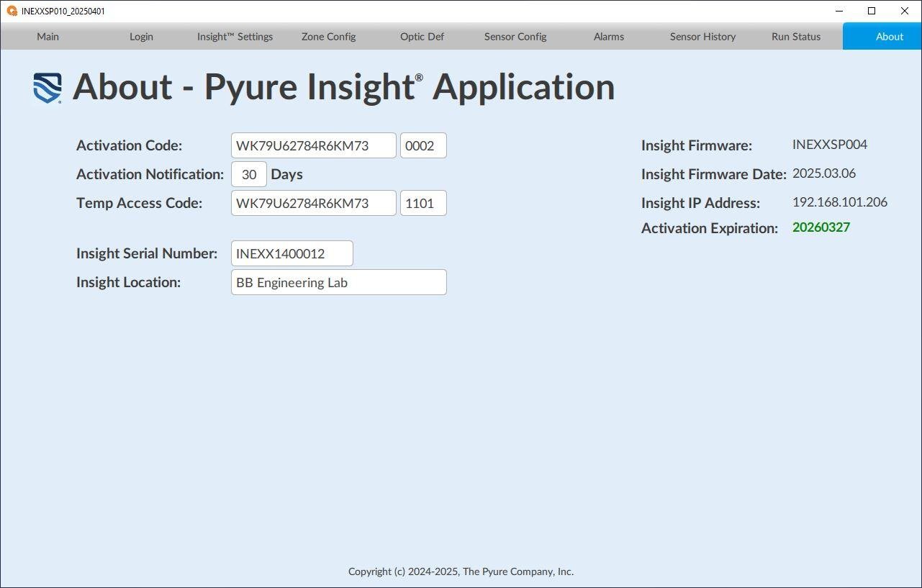Click the Temp Access Code suffix field 1101
This screenshot has height=588, width=922.
tap(423, 203)
